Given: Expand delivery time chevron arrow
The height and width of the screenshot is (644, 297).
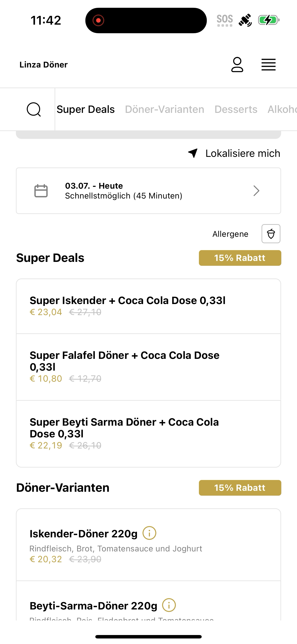Looking at the screenshot, I should (256, 191).
